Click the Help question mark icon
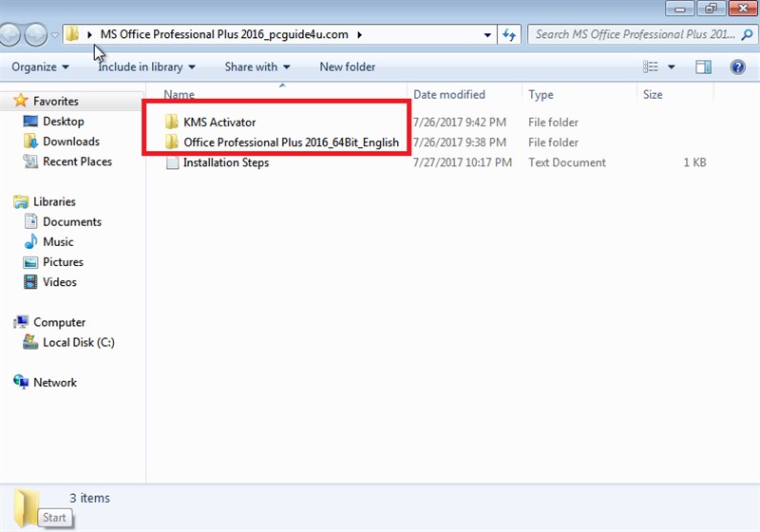 tap(737, 67)
